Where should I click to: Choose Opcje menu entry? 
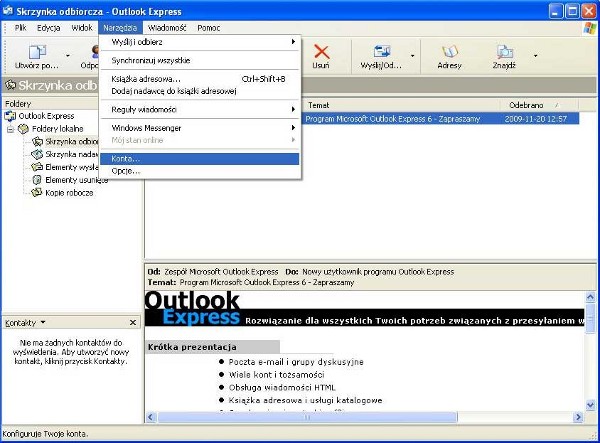(199, 171)
